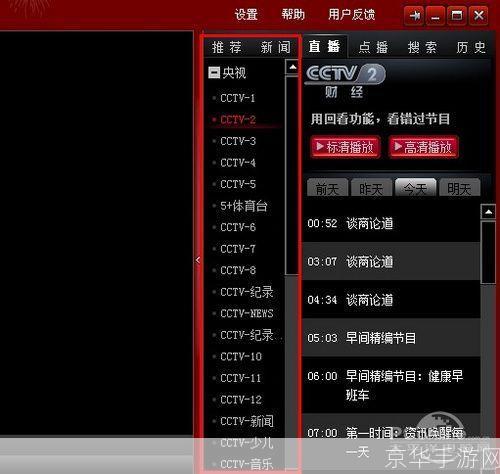The height and width of the screenshot is (474, 500).
Task: Show 昨天 program schedule
Action: pyautogui.click(x=371, y=188)
